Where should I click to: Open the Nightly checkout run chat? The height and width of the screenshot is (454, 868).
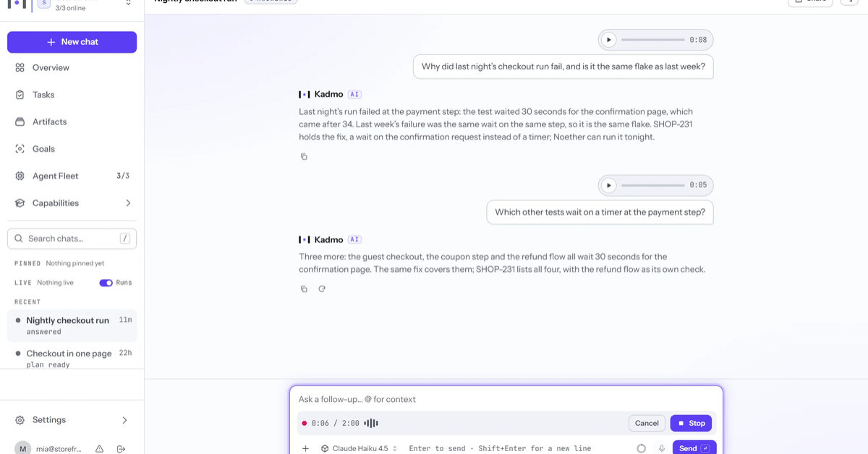(x=72, y=325)
